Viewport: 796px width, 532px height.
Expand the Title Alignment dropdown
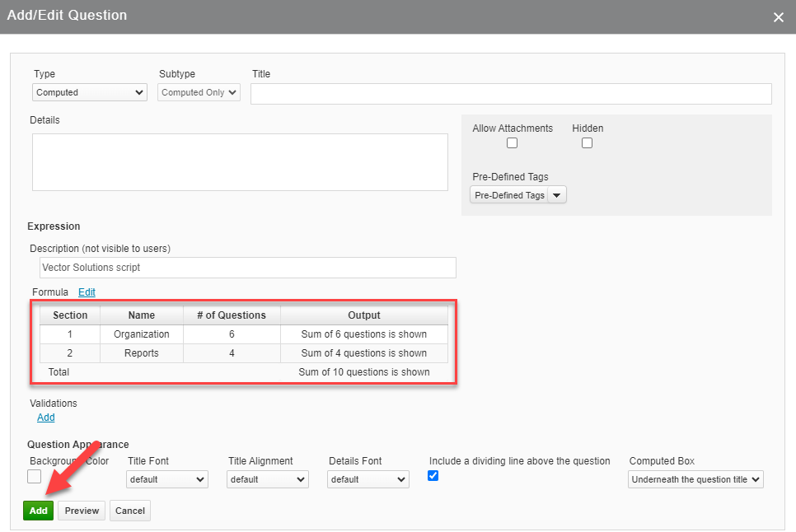tap(268, 479)
